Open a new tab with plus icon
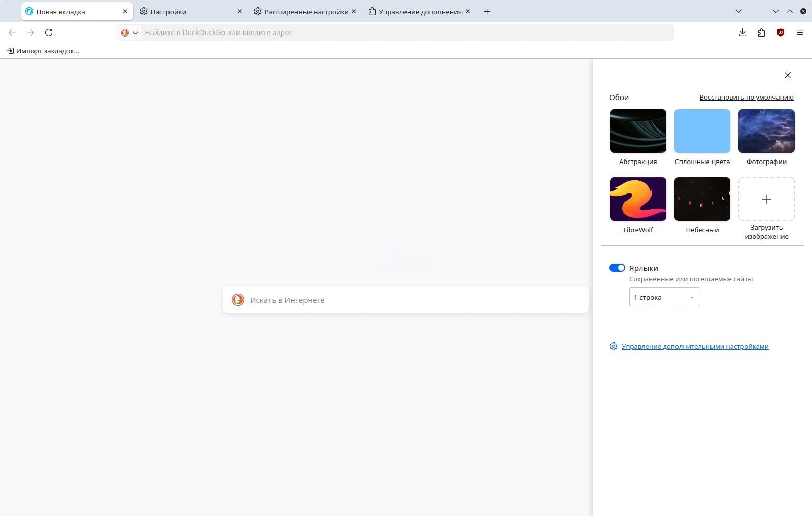This screenshot has width=812, height=516. (487, 12)
